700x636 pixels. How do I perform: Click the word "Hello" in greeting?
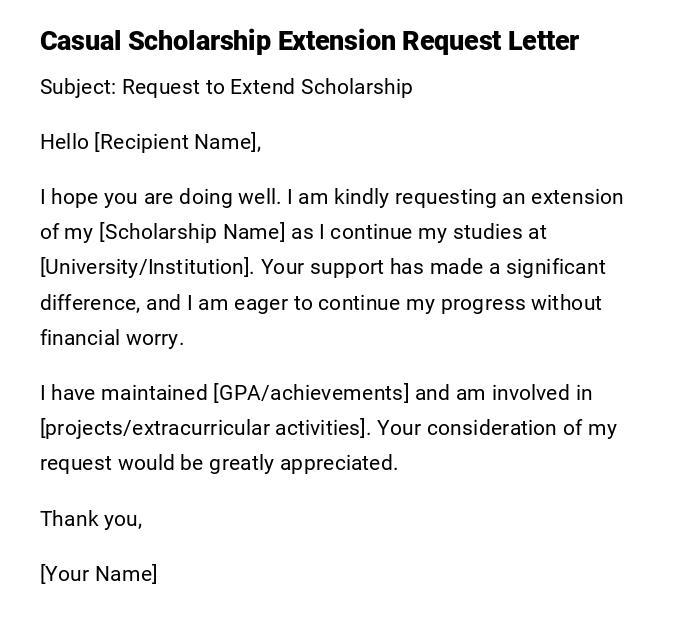coord(65,142)
